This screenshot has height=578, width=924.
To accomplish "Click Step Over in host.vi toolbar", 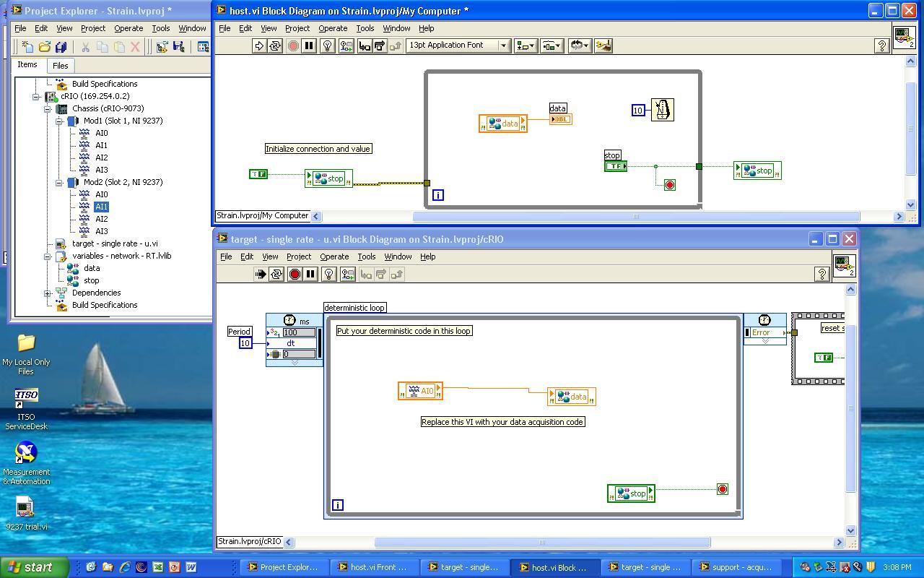I will [380, 46].
